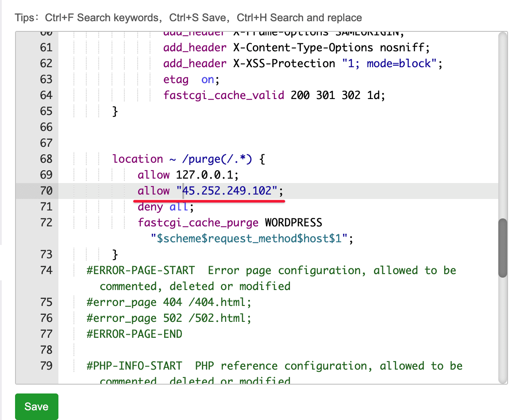Click the empty line 66 in editor
Image resolution: width=516 pixels, height=420 pixels.
coord(221,127)
